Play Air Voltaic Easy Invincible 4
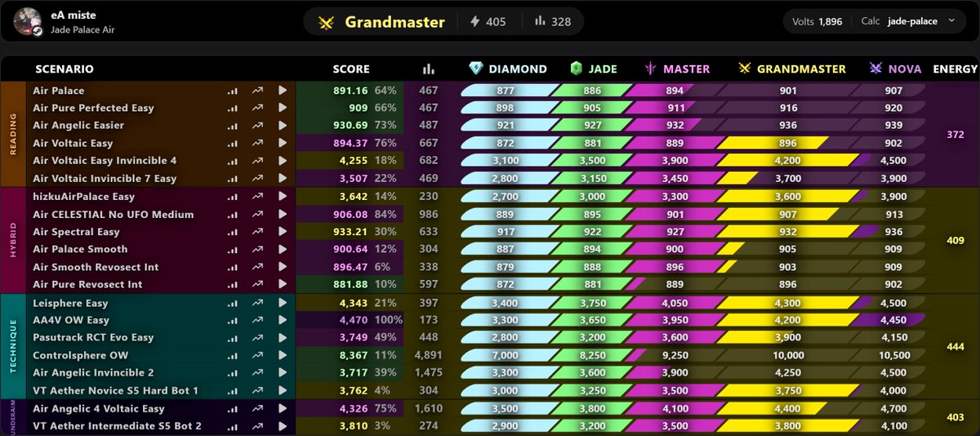The width and height of the screenshot is (980, 436). (283, 160)
